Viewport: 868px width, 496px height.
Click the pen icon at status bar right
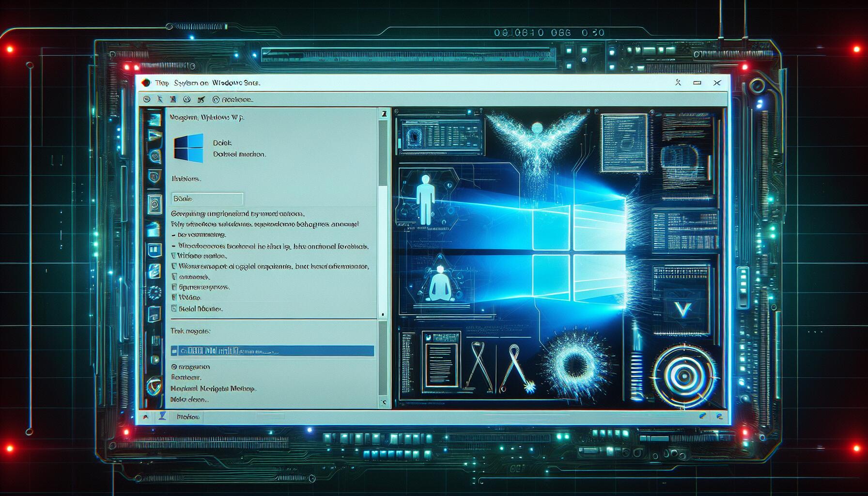[703, 416]
